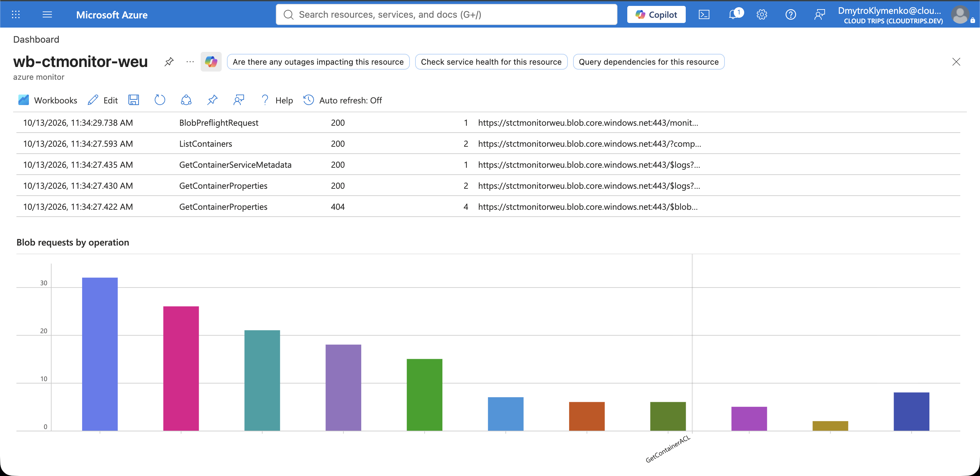The width and height of the screenshot is (980, 476).
Task: Close the workbook blade with the X
Action: coord(956,62)
